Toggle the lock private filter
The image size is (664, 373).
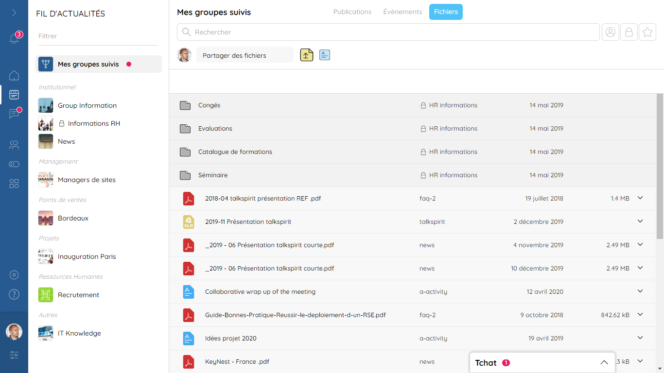[629, 32]
